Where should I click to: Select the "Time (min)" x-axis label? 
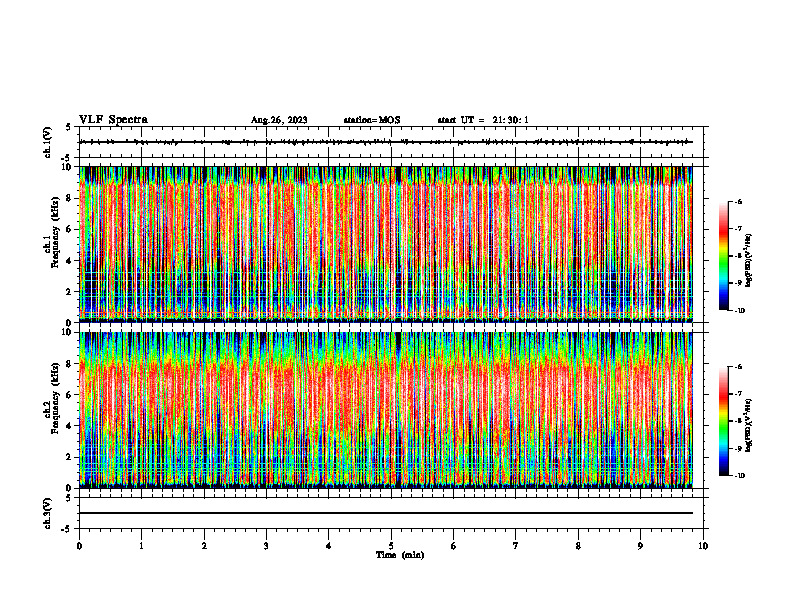400,555
